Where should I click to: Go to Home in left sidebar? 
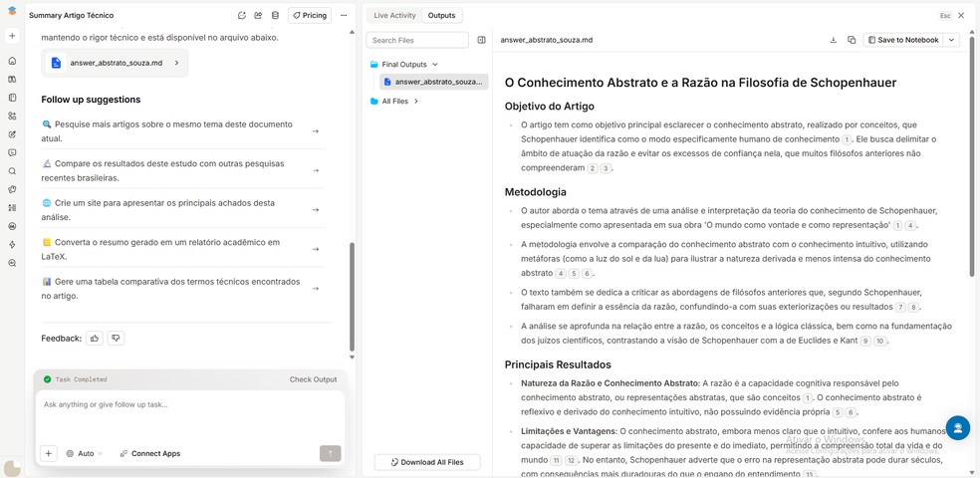(12, 61)
